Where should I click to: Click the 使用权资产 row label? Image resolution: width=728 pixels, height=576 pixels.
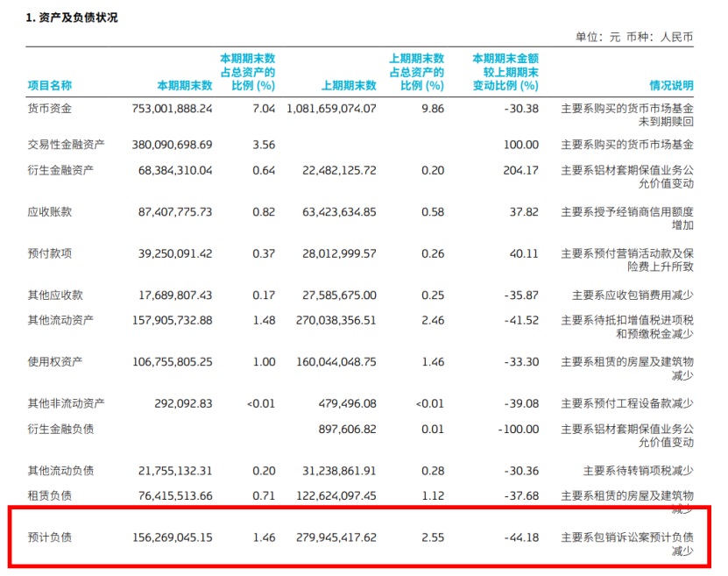[x=55, y=362]
